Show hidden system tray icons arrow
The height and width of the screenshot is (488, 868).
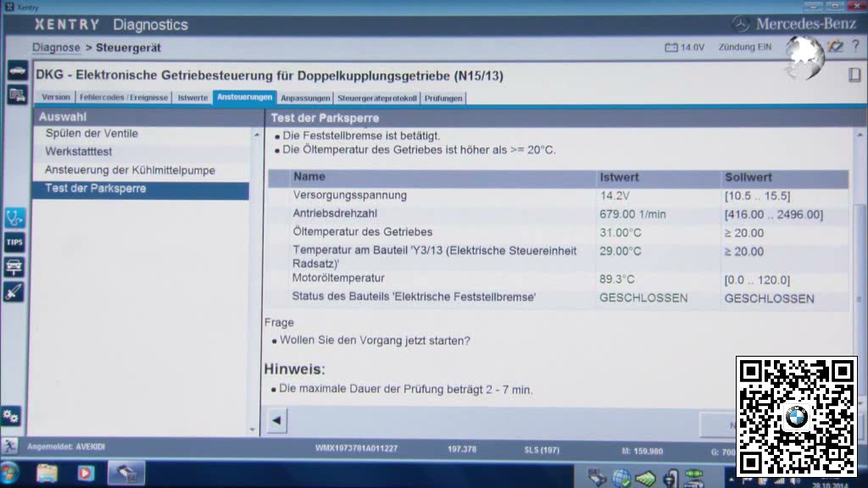[x=732, y=480]
